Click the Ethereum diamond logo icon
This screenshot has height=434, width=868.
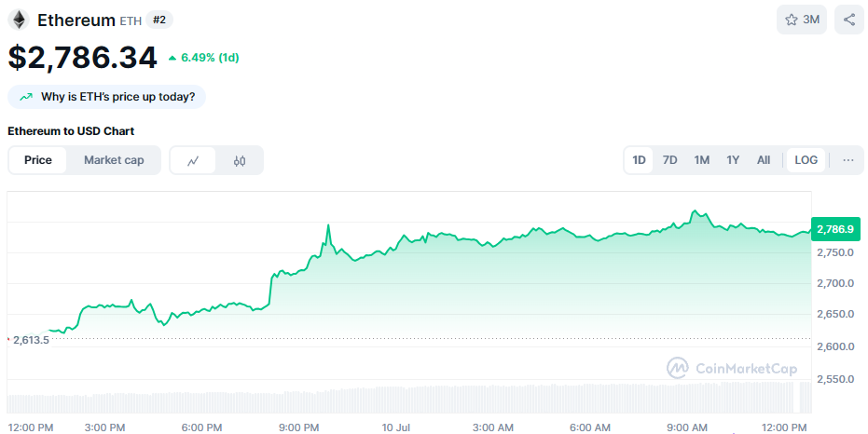(19, 20)
